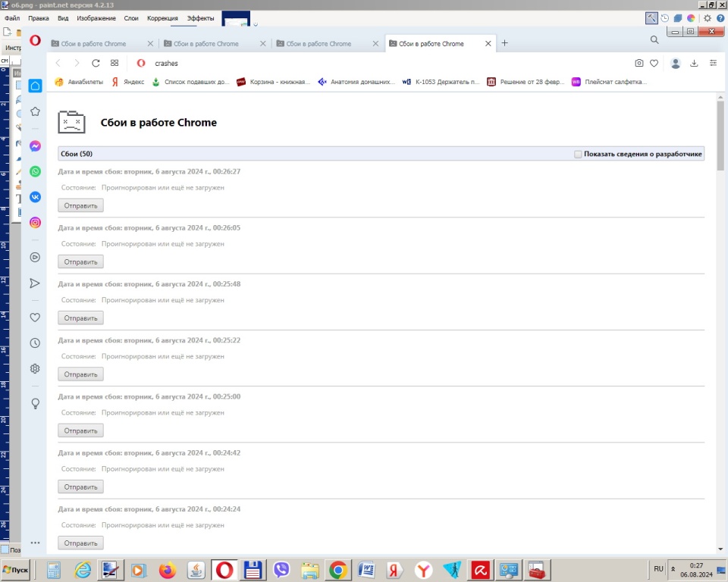This screenshot has height=582, width=728.
Task: Open the Слои menu
Action: click(x=131, y=18)
